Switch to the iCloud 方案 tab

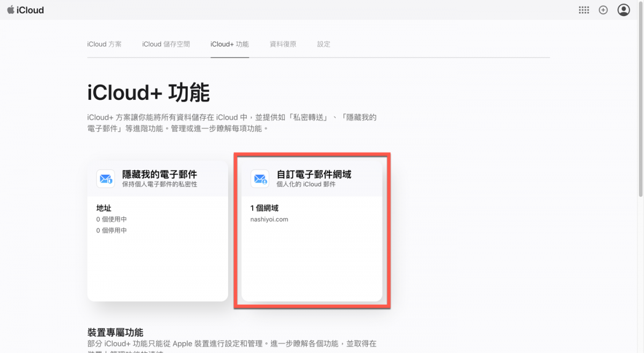(x=104, y=44)
